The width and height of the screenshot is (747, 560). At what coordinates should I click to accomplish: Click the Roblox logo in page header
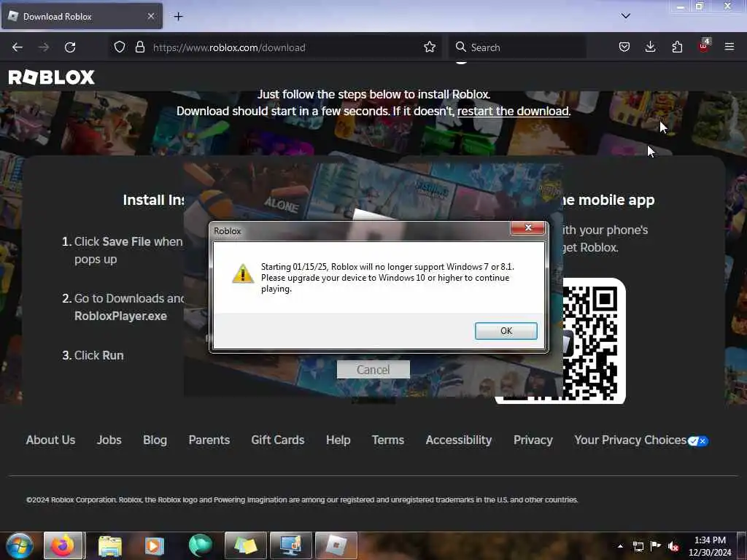(x=52, y=77)
